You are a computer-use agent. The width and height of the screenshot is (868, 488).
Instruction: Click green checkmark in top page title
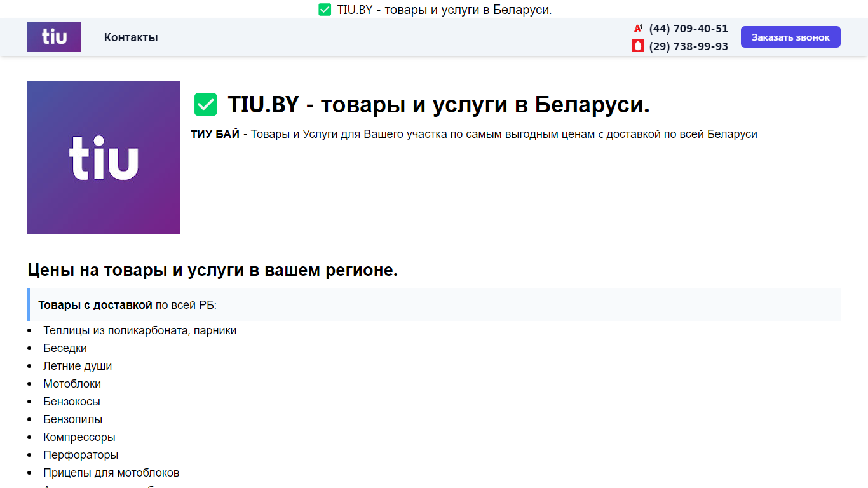325,10
